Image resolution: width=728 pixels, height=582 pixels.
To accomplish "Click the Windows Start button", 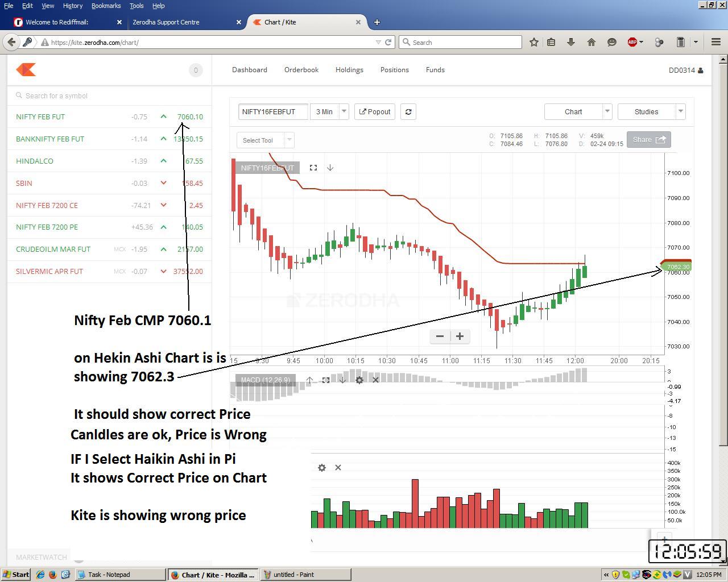I will (15, 575).
